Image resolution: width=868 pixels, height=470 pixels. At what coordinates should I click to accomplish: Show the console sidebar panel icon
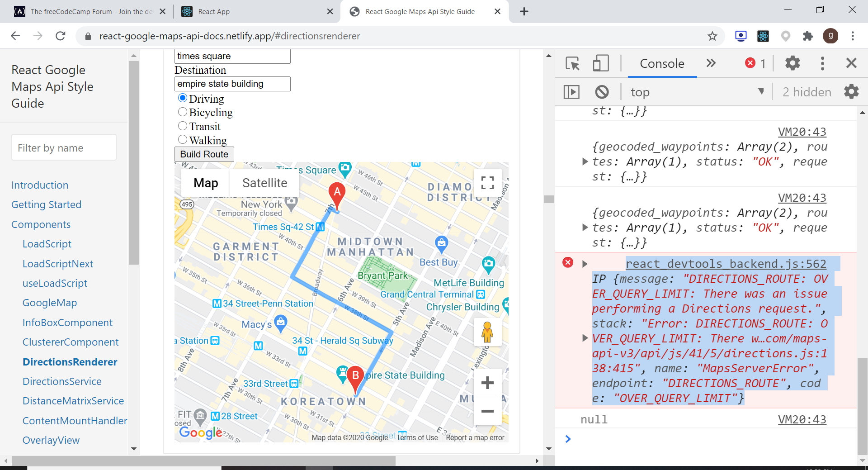[571, 92]
